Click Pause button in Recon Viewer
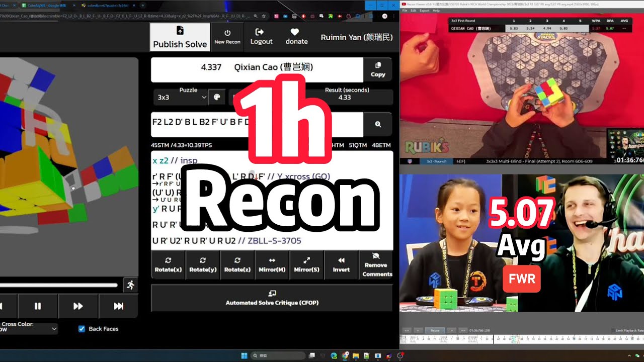644x362 pixels. click(x=435, y=330)
